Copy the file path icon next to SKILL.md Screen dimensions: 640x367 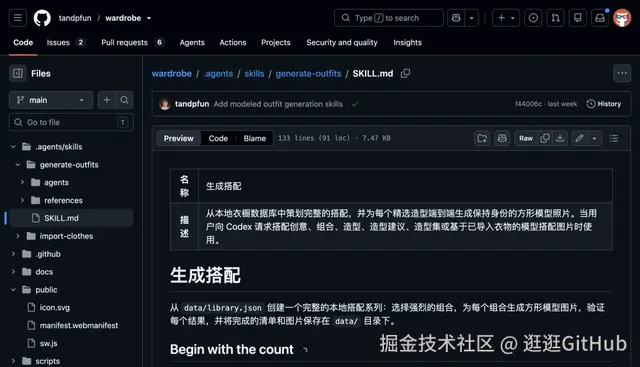[405, 73]
